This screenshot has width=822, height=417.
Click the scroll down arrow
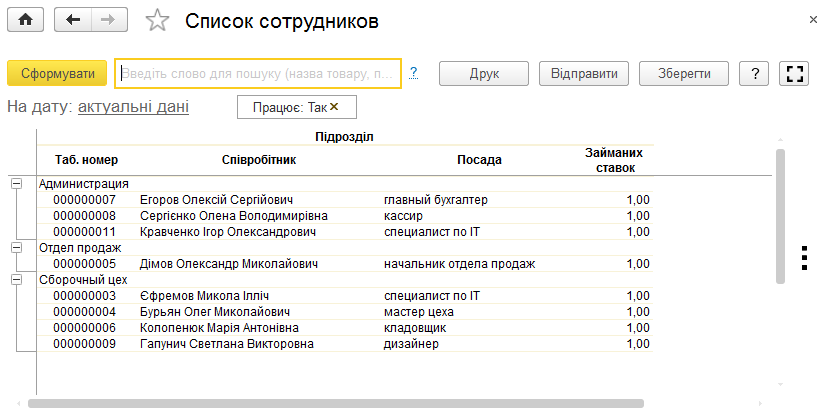780,384
